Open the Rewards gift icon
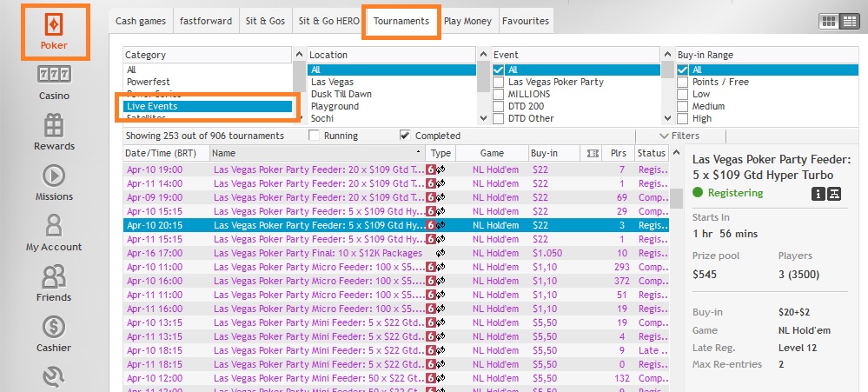Viewport: 868px width, 392px height. 54,126
